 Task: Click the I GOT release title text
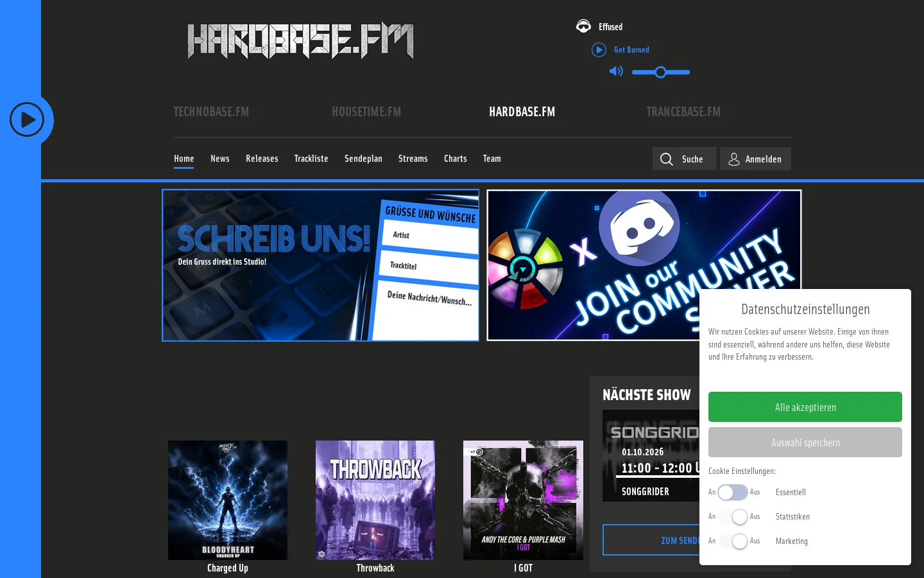click(523, 568)
